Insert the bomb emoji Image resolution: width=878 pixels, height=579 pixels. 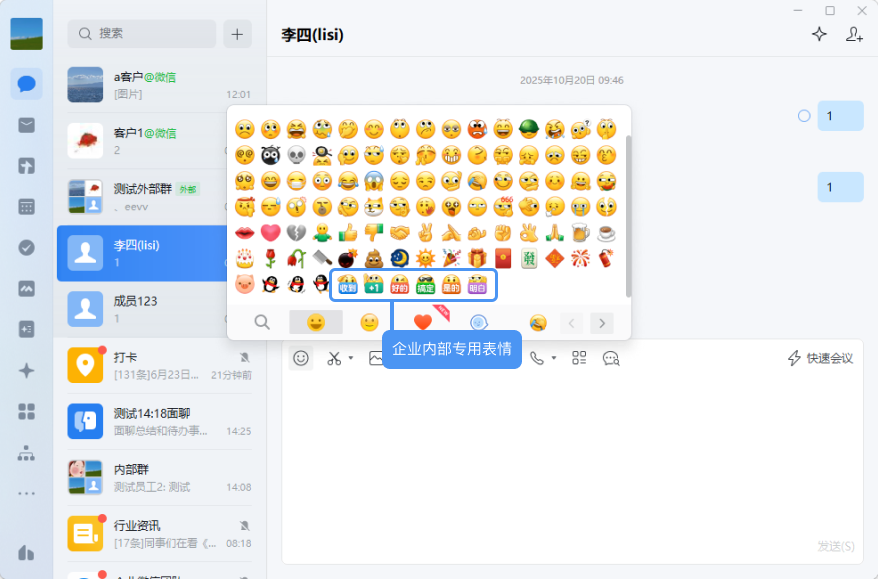348,258
